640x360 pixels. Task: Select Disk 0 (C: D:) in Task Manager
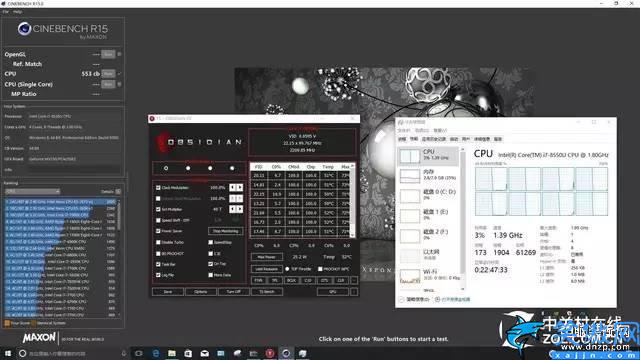pos(429,196)
